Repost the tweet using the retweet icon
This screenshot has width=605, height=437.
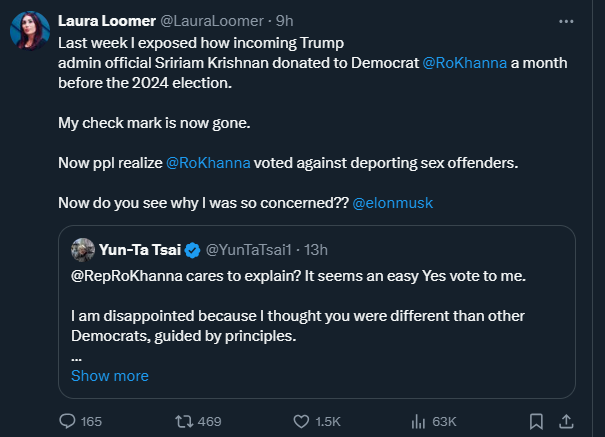pyautogui.click(x=183, y=421)
